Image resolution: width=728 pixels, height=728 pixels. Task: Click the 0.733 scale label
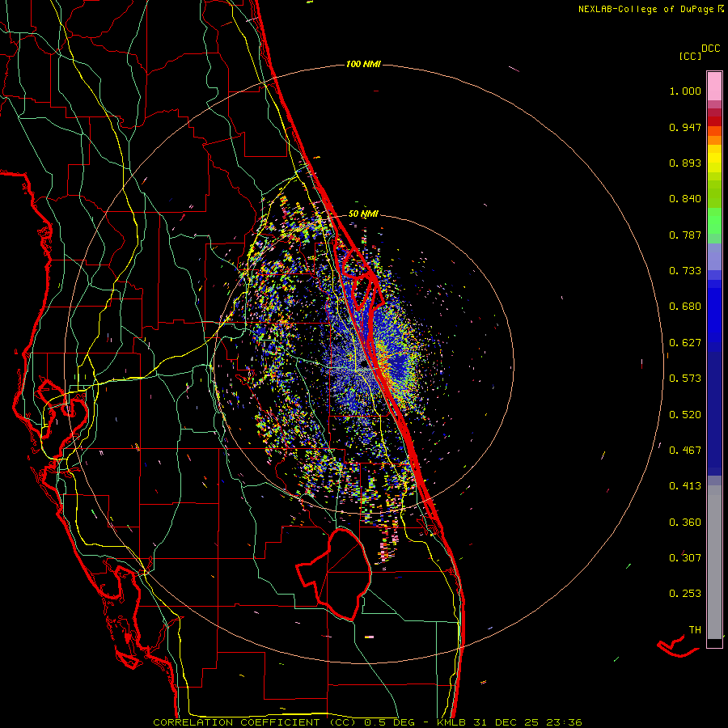(x=685, y=271)
